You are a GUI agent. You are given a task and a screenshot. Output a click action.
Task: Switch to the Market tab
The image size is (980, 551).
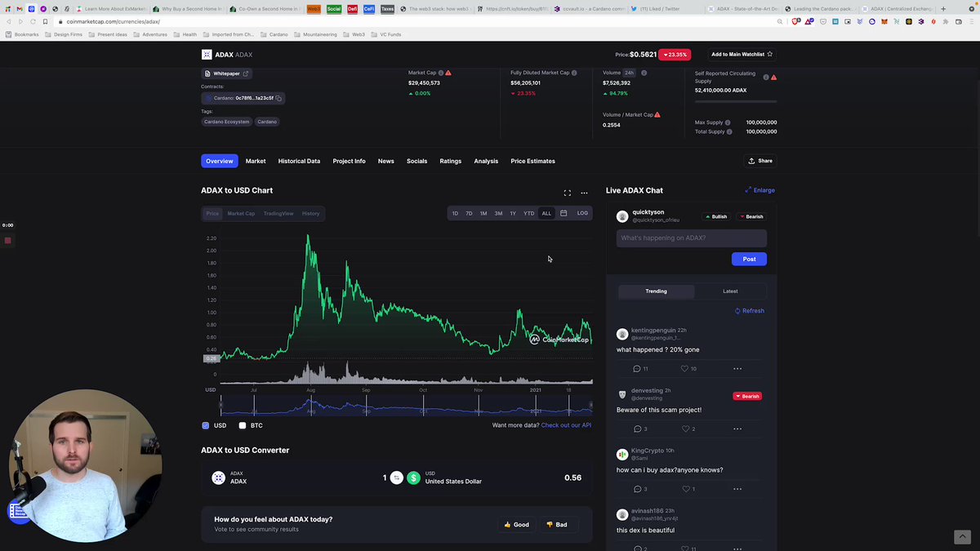click(256, 161)
